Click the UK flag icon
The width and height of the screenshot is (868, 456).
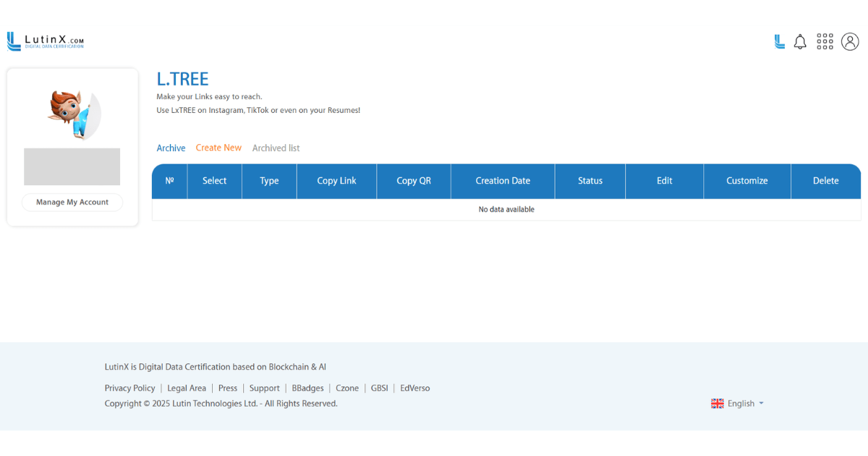pyautogui.click(x=718, y=404)
